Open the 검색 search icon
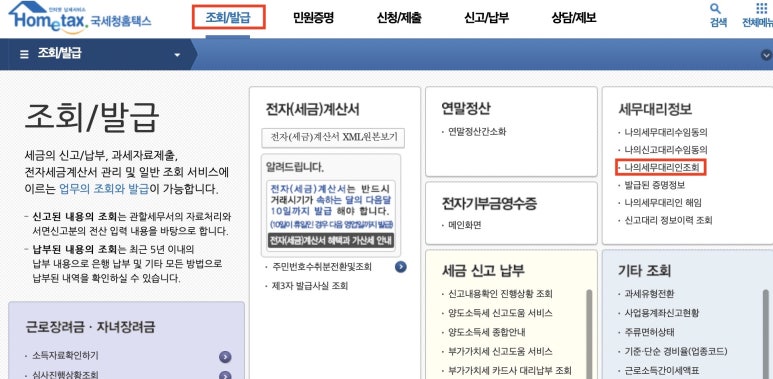773x379 pixels. [718, 16]
